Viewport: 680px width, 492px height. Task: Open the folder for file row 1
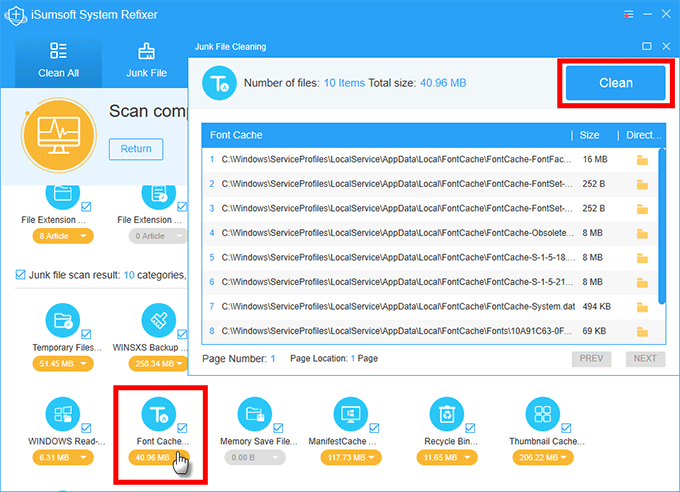pyautogui.click(x=642, y=160)
